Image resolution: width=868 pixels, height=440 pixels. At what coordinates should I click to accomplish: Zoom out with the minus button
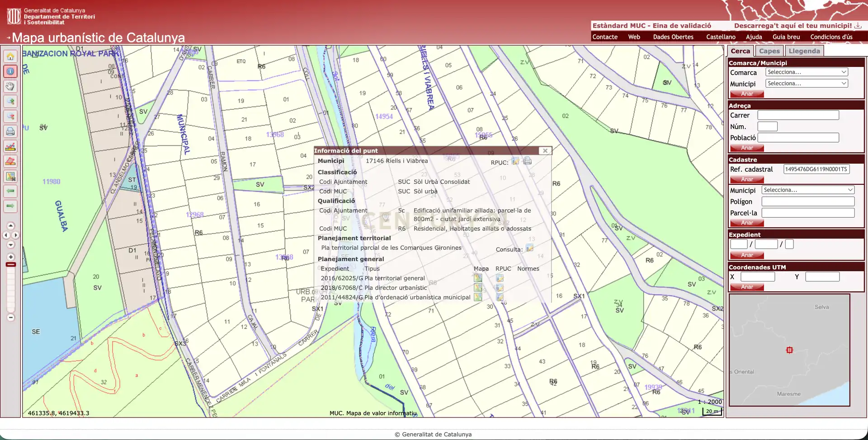tap(11, 317)
